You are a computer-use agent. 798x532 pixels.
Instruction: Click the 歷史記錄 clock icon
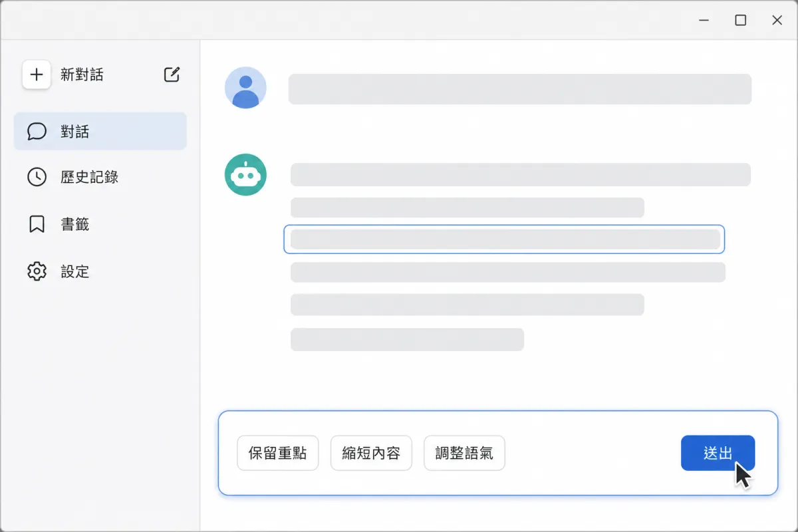[x=37, y=177]
